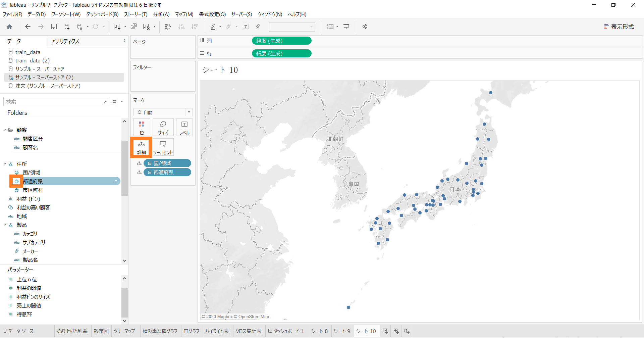The width and height of the screenshot is (644, 338).
Task: Collapse the 製品 hierarchy
Action: tap(5, 225)
